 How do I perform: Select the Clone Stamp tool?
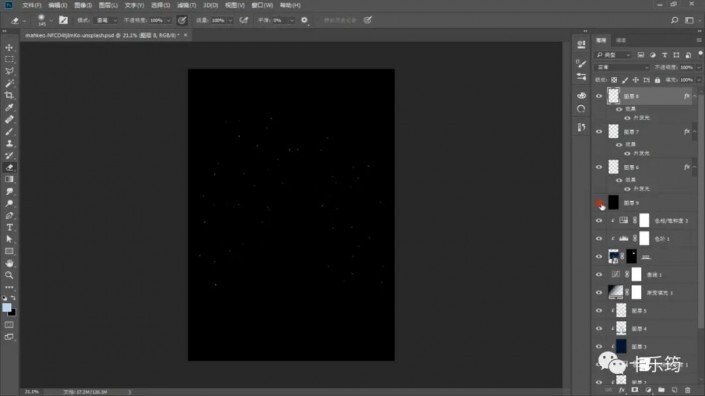pos(9,143)
